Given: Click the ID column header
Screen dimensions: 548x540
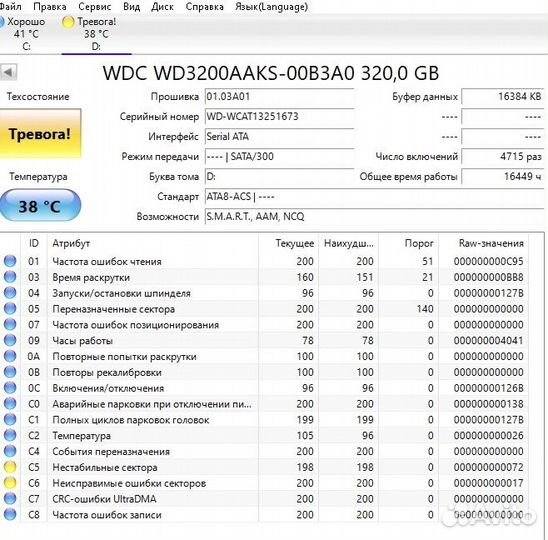Looking at the screenshot, I should 34,243.
